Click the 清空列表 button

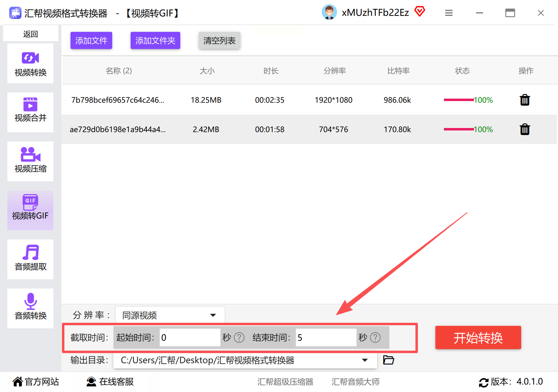(x=220, y=40)
